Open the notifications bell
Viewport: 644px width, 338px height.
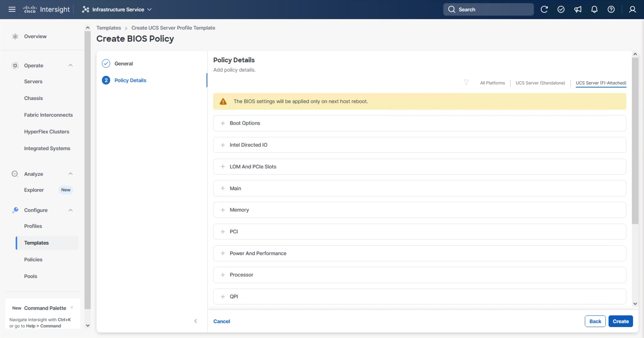(x=594, y=9)
